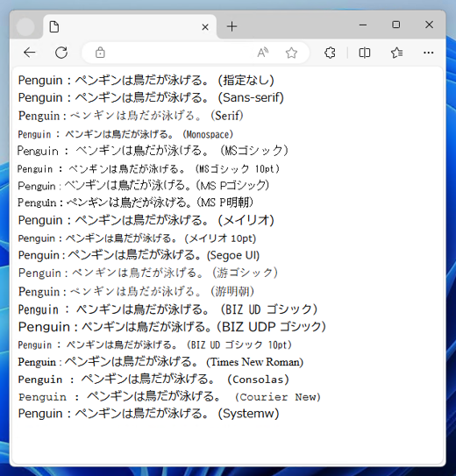This screenshot has width=456, height=476.
Task: Click the line labeled (Segoe UI)
Action: pyautogui.click(x=139, y=255)
